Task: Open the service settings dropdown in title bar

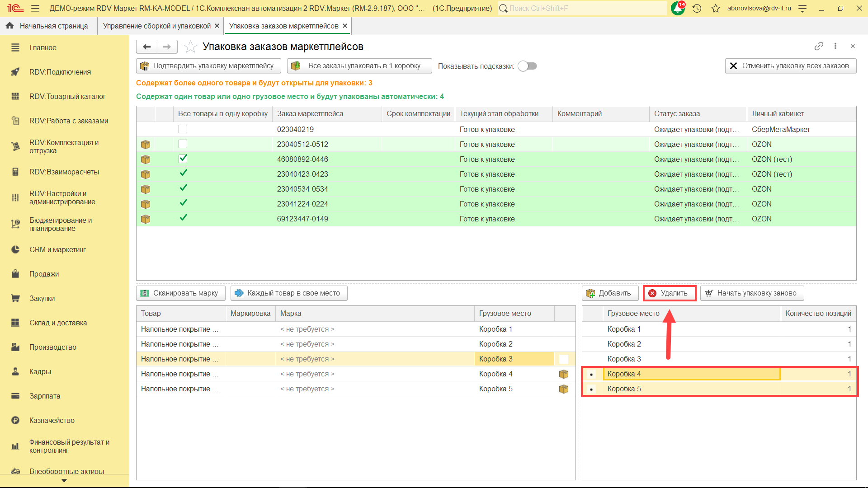Action: tap(802, 8)
